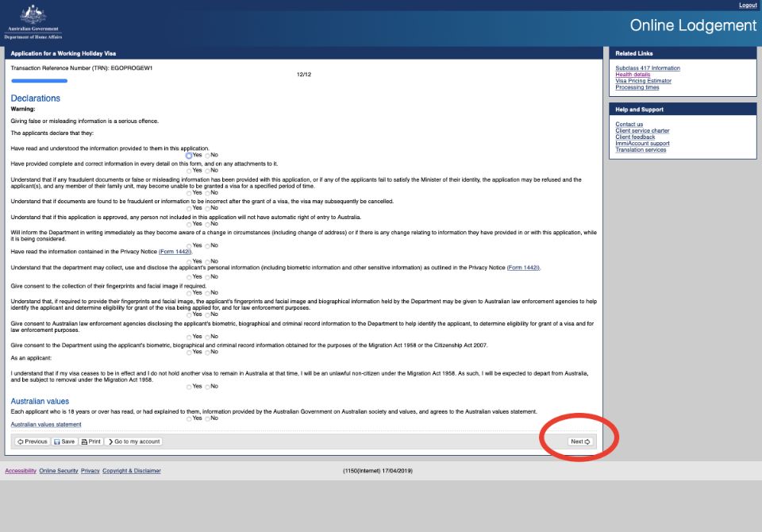Click the page counter 12/12
Viewport: 762px width, 532px height.
[304, 75]
